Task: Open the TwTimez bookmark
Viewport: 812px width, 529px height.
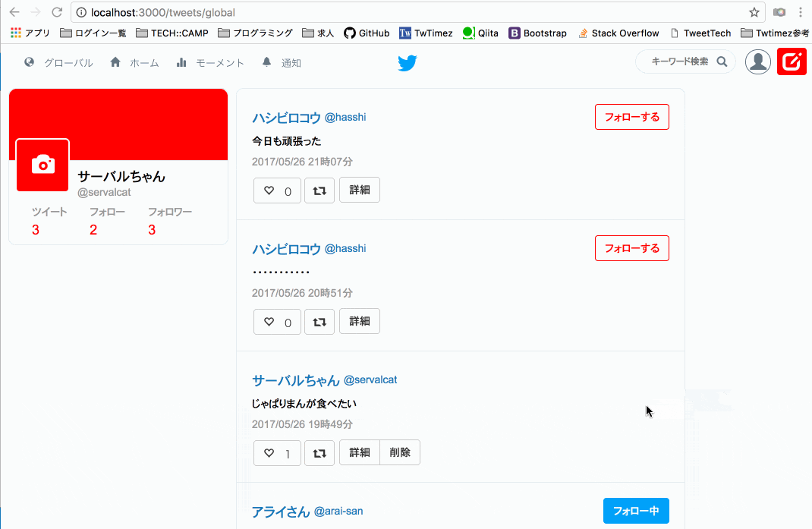Action: (x=426, y=33)
